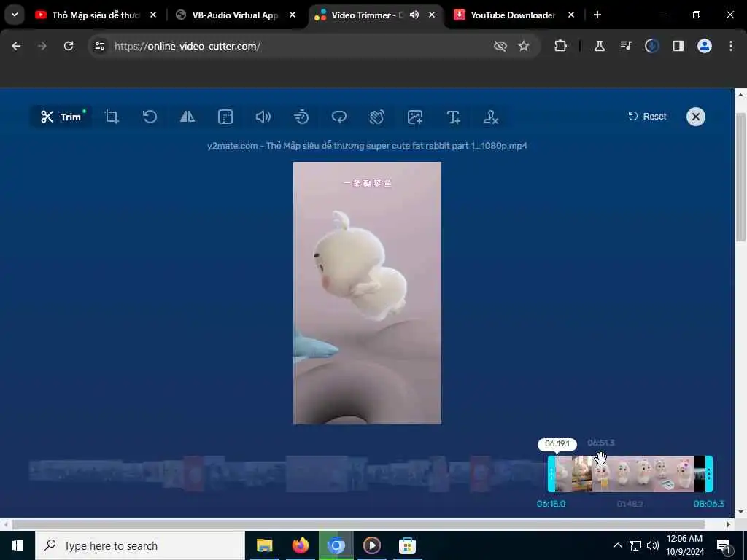This screenshot has width=747, height=560.
Task: Grab the right trim handle at 08:06.3
Action: [x=709, y=474]
